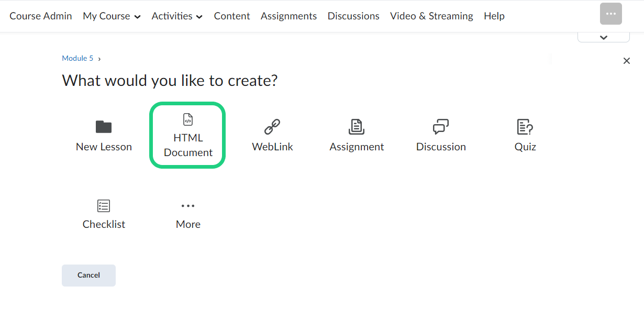Open Assignments from the navigation bar
Screen dimensions: 644x319
click(288, 16)
